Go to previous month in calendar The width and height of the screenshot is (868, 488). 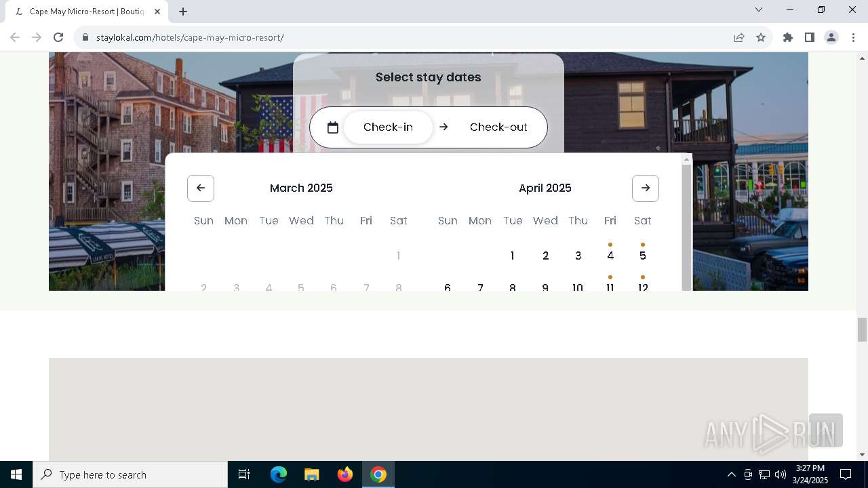coord(201,188)
